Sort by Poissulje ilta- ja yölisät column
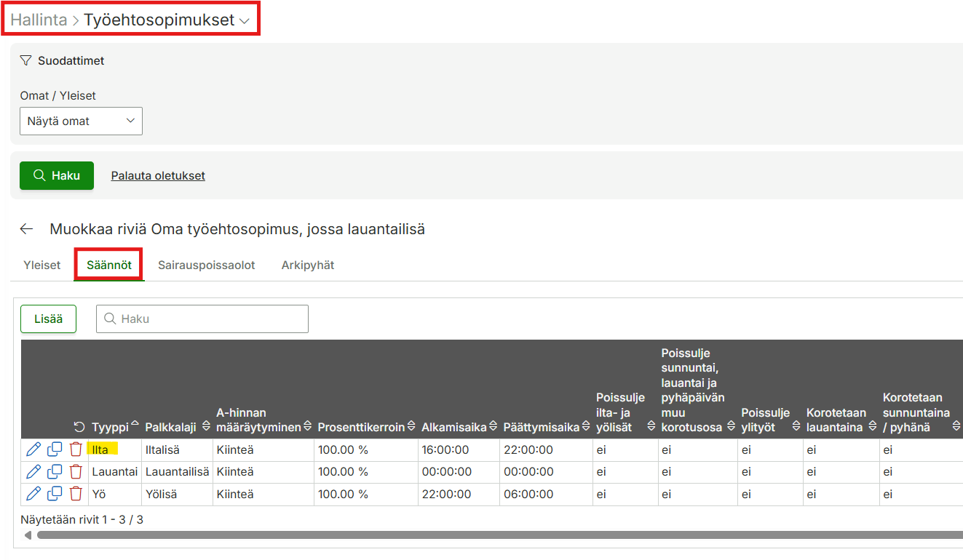Image resolution: width=963 pixels, height=560 pixels. pyautogui.click(x=651, y=427)
